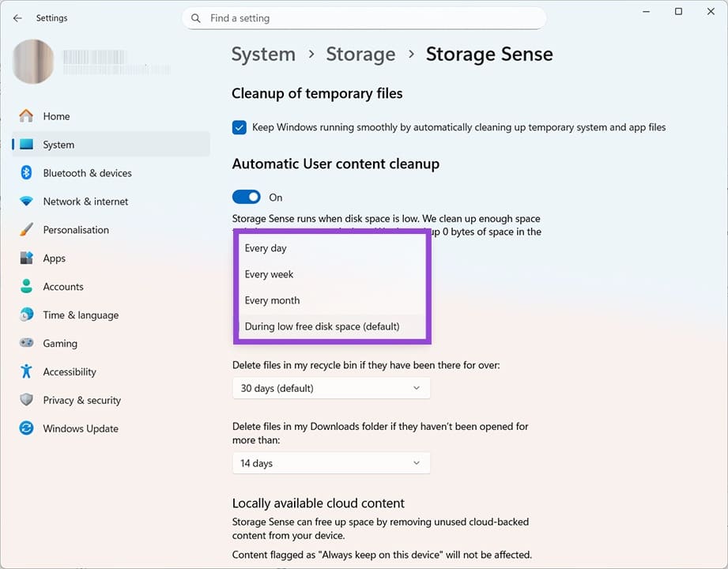Expand the Downloads folder deletion dropdown

coord(331,463)
